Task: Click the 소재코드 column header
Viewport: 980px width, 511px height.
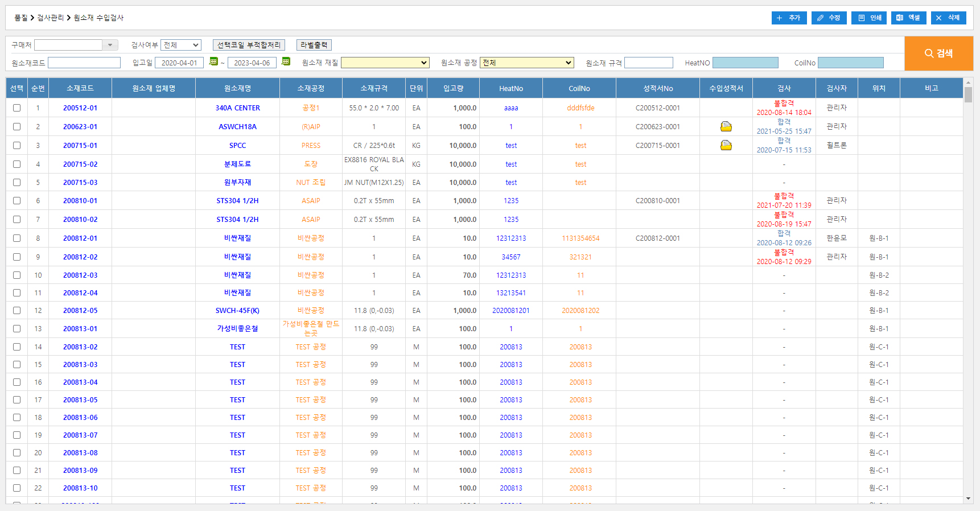Action: coord(80,88)
